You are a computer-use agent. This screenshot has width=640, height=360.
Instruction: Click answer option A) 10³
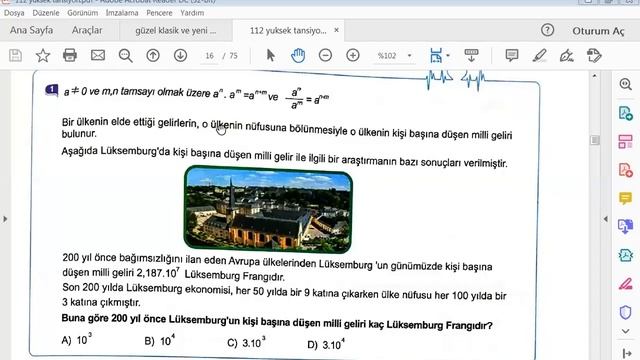pyautogui.click(x=77, y=339)
